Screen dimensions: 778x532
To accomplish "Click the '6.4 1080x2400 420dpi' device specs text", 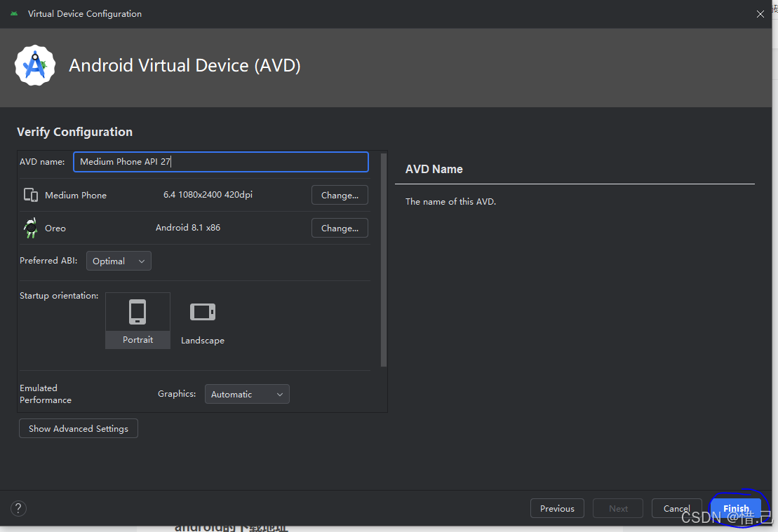I will (x=208, y=194).
